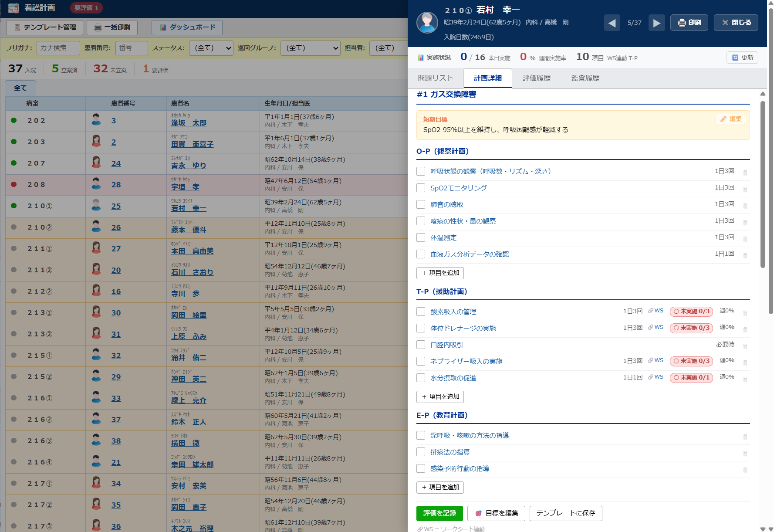The width and height of the screenshot is (774, 532).
Task: Delete the 呼吸状態の観察 item via trash icon
Action: (x=745, y=173)
